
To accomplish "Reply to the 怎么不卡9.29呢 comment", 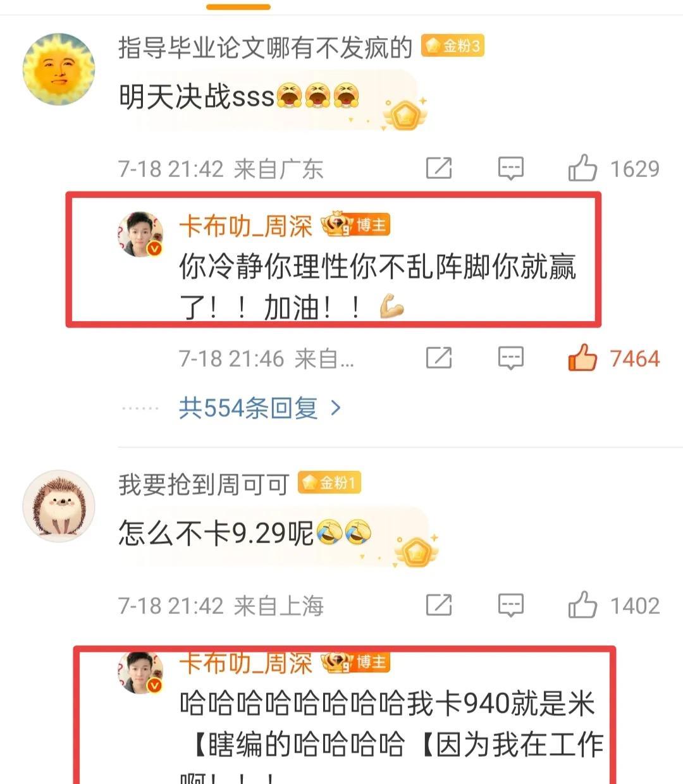I will [510, 605].
